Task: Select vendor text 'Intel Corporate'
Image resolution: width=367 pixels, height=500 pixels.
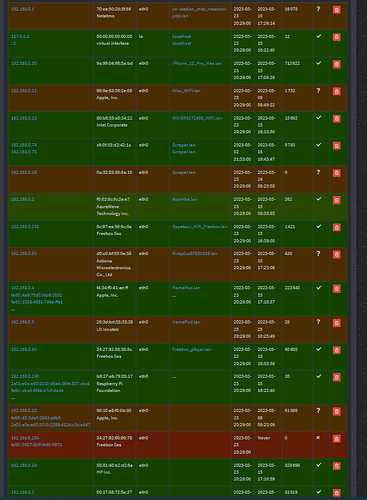Action: tap(112, 125)
